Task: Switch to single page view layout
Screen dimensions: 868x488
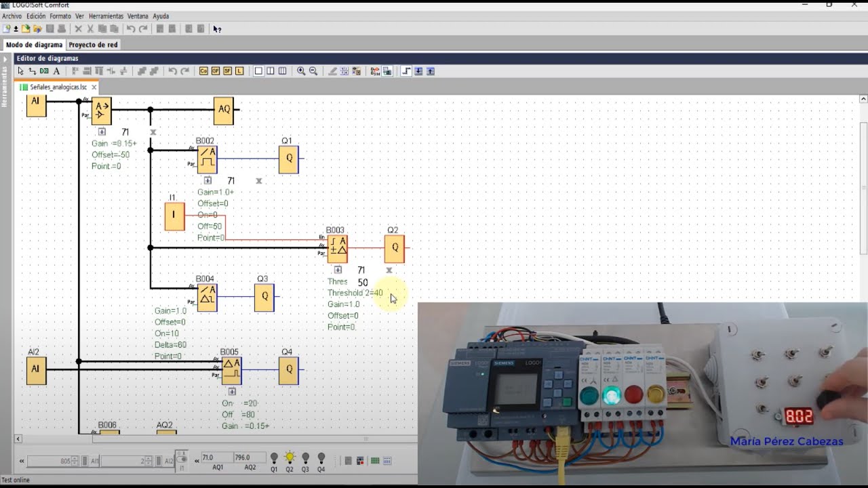Action: pos(258,70)
